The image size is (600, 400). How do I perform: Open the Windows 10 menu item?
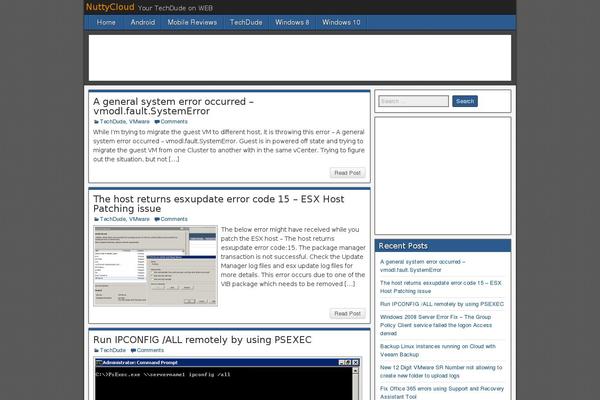(x=341, y=22)
